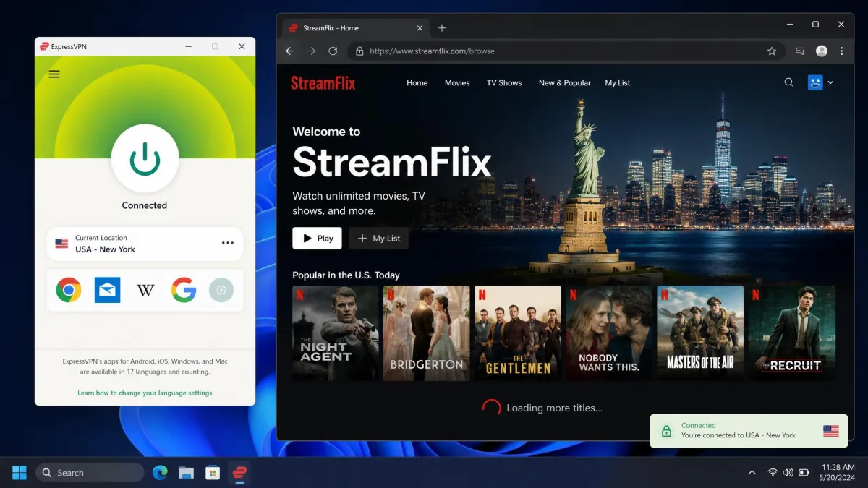This screenshot has height=488, width=868.
Task: Go forward in the browser
Action: tap(311, 51)
